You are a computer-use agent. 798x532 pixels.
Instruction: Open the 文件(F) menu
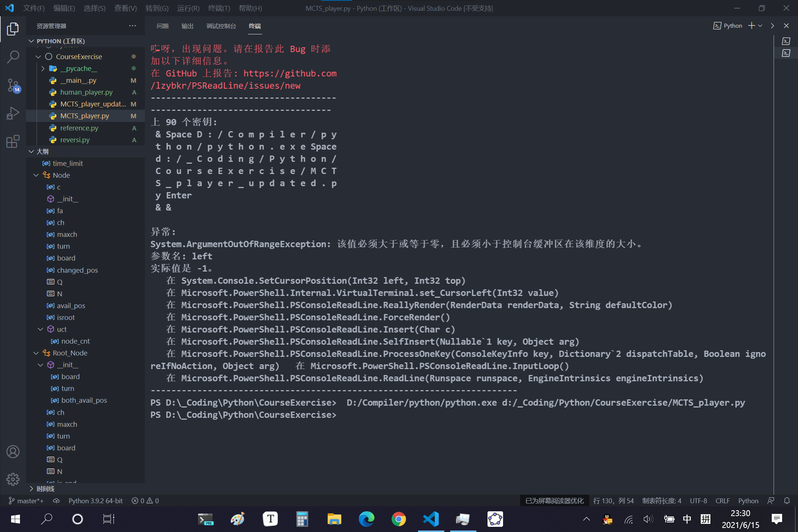coord(34,8)
